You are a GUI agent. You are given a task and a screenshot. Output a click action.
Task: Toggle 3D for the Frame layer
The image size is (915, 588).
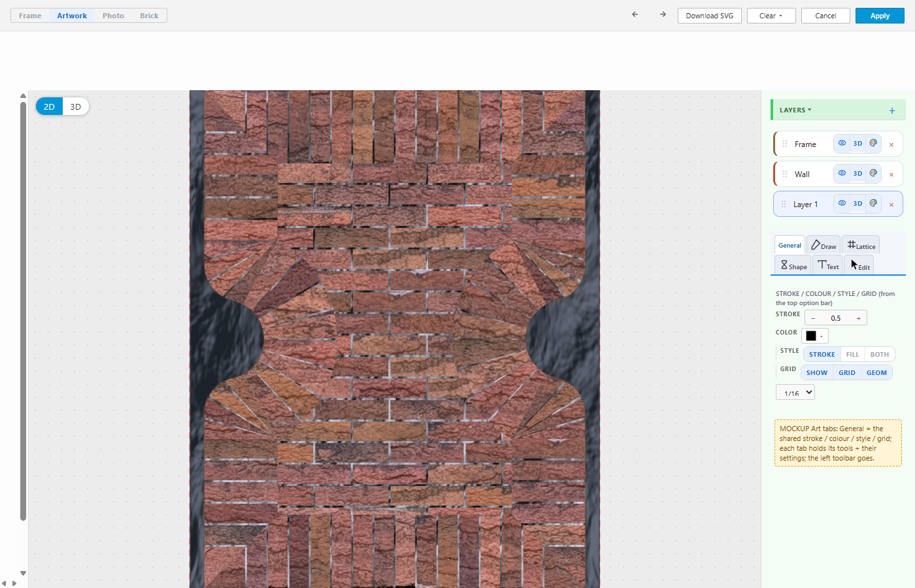857,143
